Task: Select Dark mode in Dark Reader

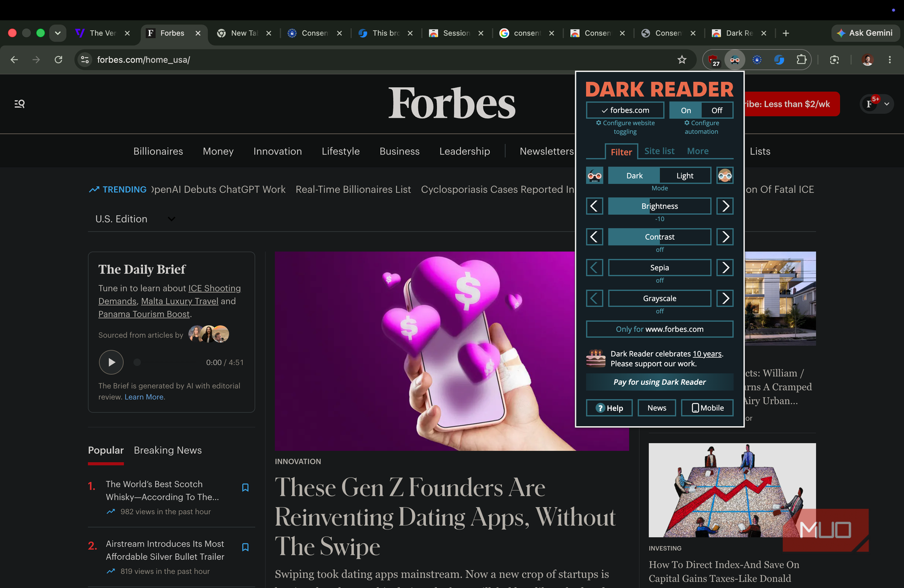Action: click(x=634, y=175)
